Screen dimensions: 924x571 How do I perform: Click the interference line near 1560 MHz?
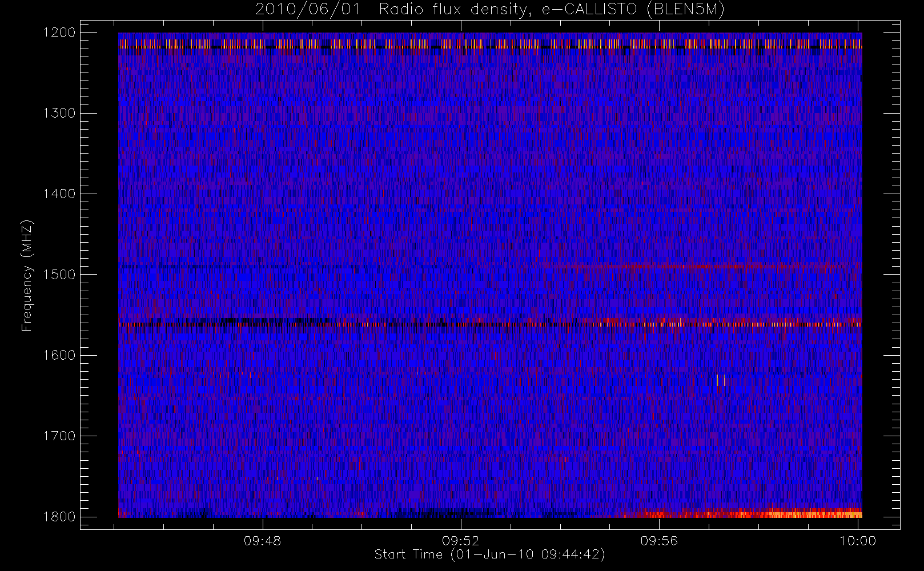[490, 324]
